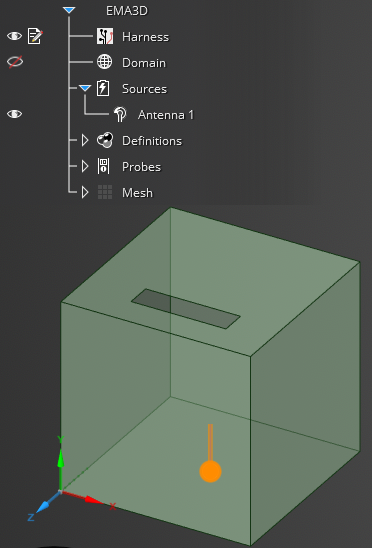Toggle visibility of Antenna 1
Image resolution: width=372 pixels, height=548 pixels.
coord(14,114)
